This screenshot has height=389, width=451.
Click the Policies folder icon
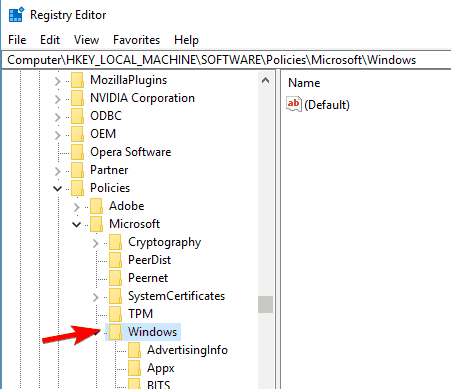[x=77, y=189]
